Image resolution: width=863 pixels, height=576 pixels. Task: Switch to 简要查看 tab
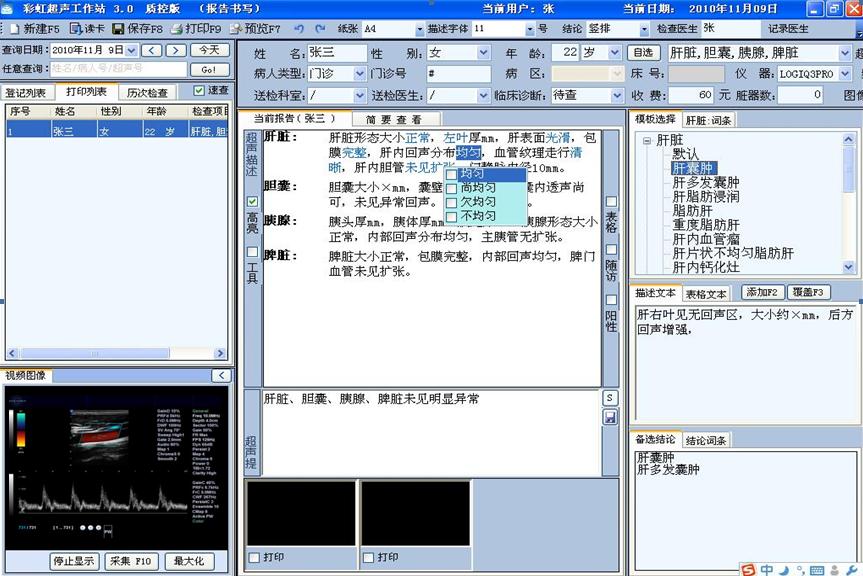394,119
